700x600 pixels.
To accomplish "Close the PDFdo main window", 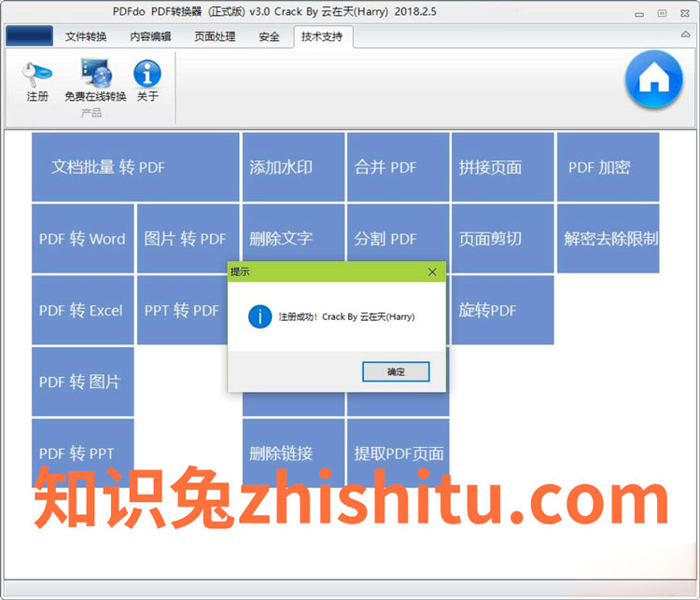I will click(x=685, y=13).
